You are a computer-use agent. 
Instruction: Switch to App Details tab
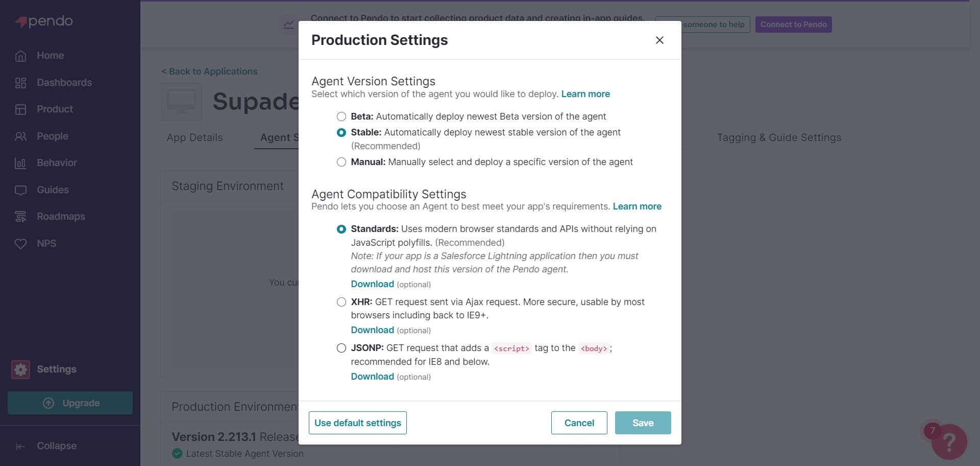click(194, 137)
